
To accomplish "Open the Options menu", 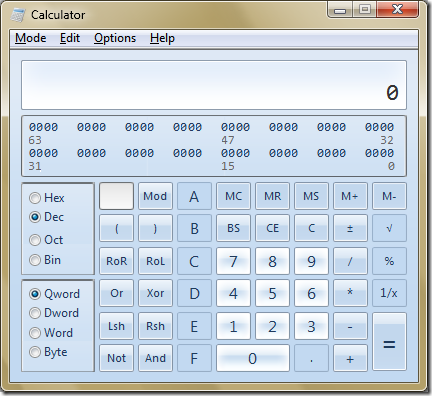I will (x=115, y=38).
